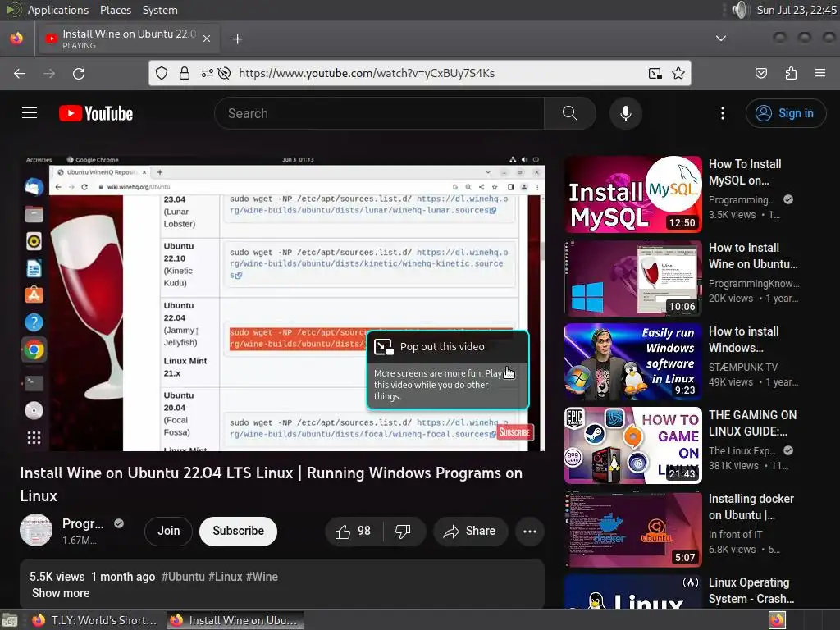Open the Easily run Windows software thumbnail
Viewport: 840px width, 630px height.
632,362
